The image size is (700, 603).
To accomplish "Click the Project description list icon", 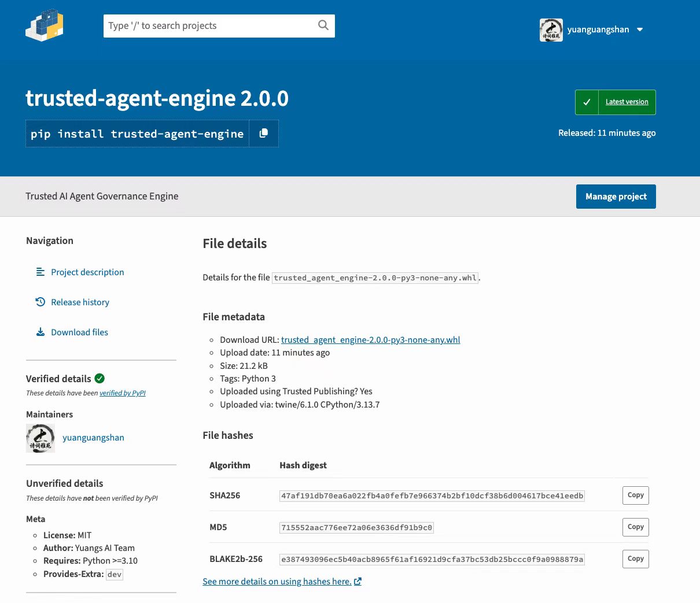I will pyautogui.click(x=40, y=272).
